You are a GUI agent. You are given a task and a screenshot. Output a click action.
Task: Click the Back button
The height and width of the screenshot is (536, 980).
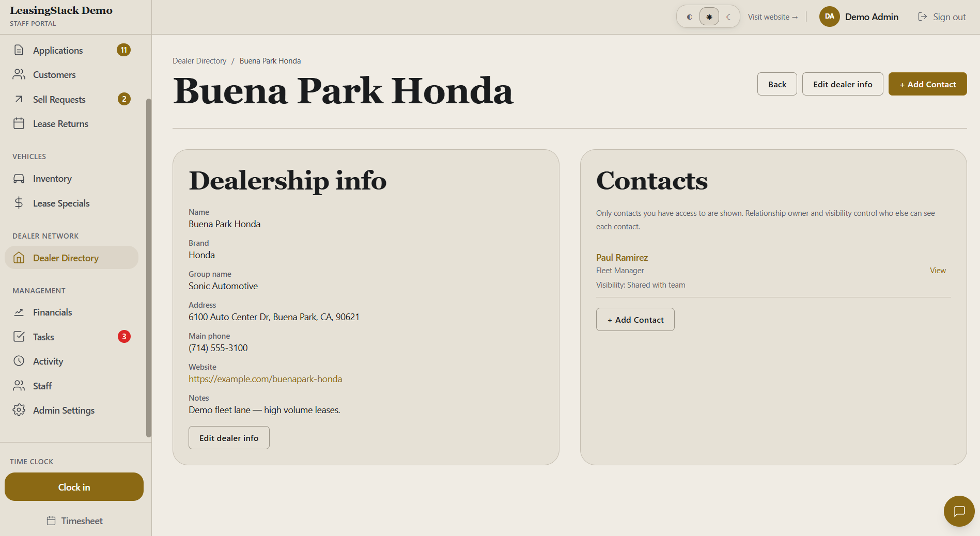(777, 84)
